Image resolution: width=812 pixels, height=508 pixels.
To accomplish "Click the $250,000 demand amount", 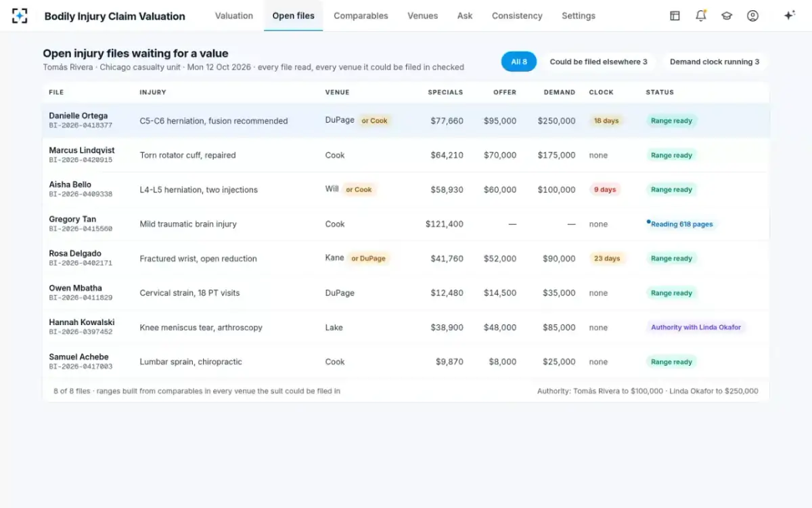I will click(x=557, y=121).
